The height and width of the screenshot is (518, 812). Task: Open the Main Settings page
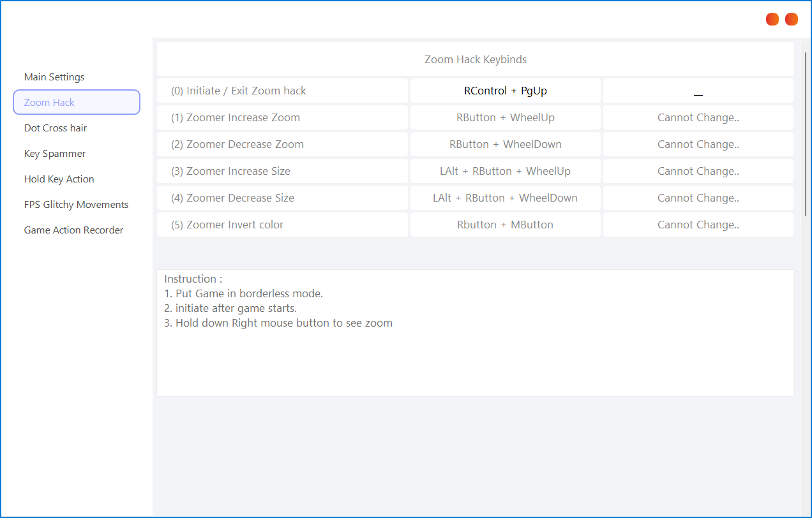tap(54, 77)
